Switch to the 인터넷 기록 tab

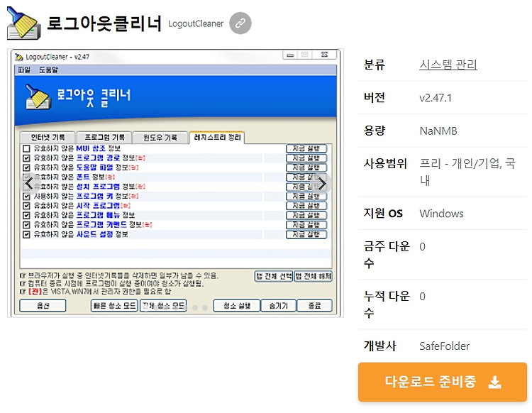tap(48, 137)
